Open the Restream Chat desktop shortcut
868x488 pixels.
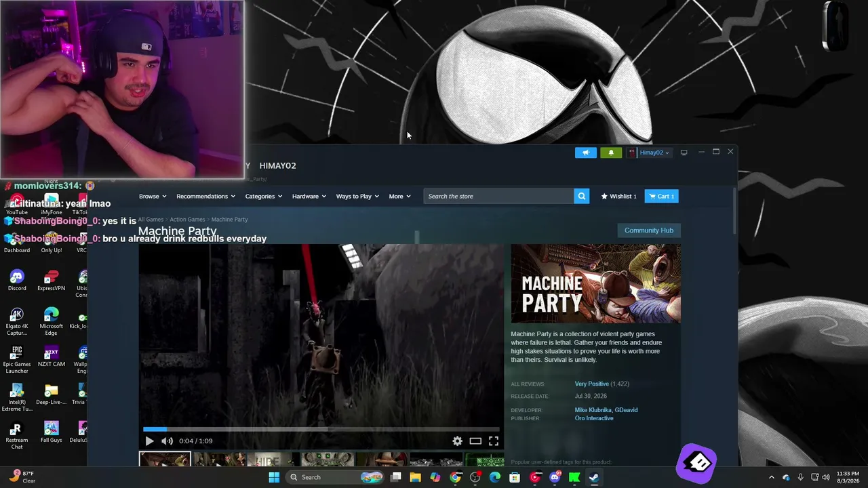(x=17, y=435)
